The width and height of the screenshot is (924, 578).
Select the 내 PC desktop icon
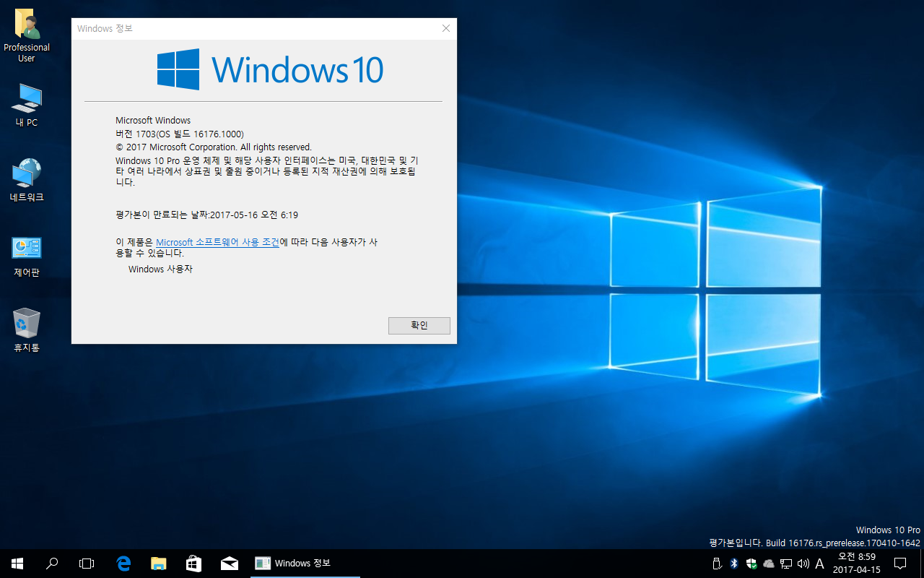tap(27, 105)
